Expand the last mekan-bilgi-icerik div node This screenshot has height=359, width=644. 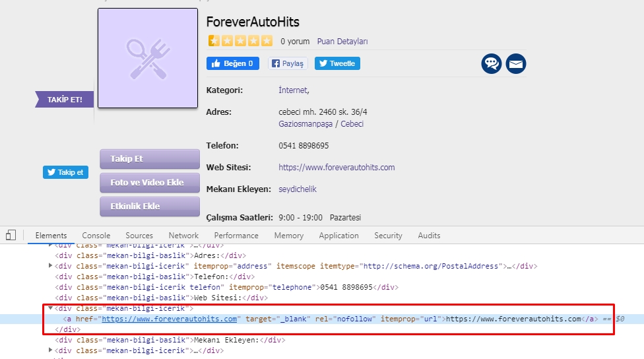(x=51, y=350)
